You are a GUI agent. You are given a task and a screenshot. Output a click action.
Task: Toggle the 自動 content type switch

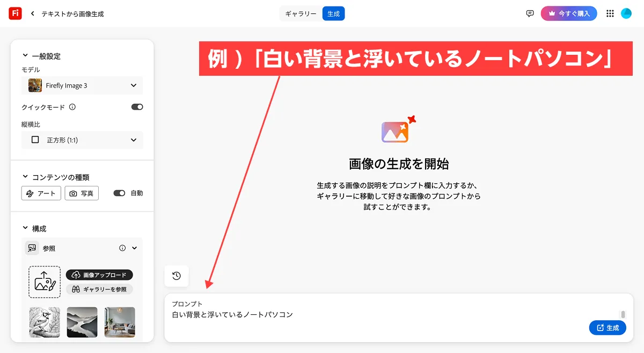(x=119, y=193)
